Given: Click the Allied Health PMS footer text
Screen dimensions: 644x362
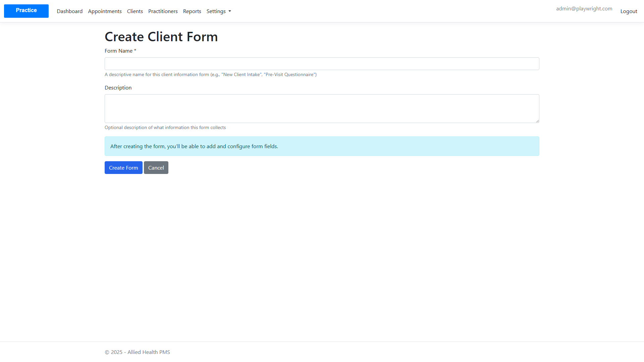Looking at the screenshot, I should [x=138, y=352].
